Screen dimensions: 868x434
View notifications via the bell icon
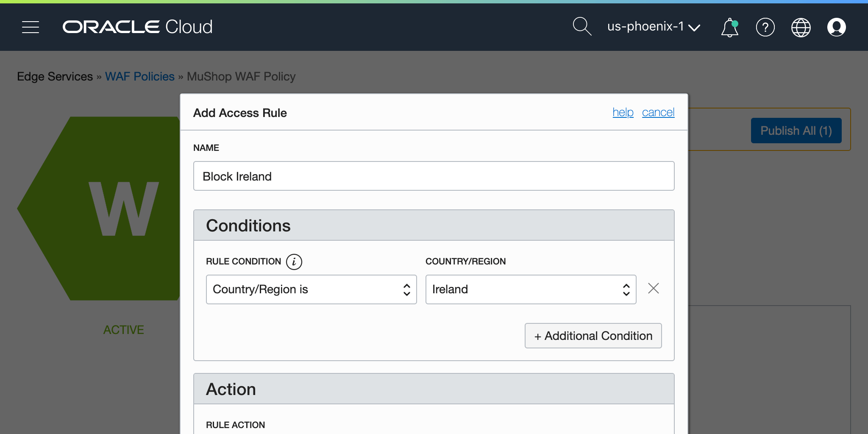coord(729,28)
